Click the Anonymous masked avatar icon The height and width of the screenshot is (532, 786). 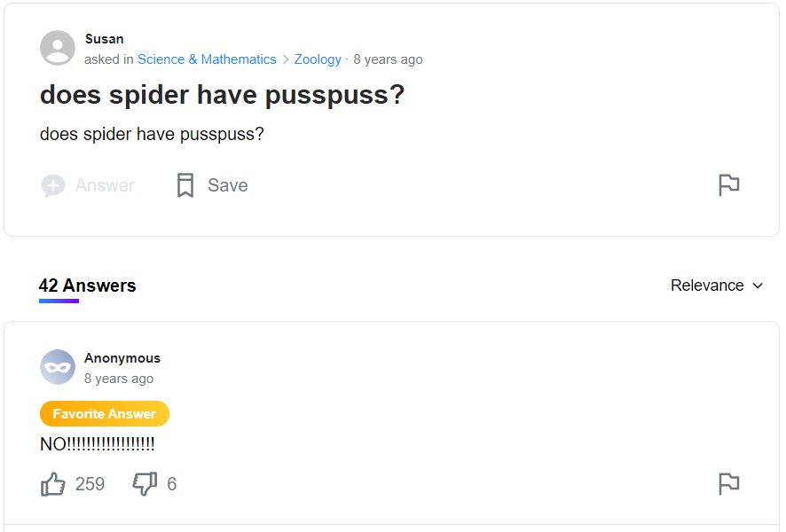(x=58, y=367)
